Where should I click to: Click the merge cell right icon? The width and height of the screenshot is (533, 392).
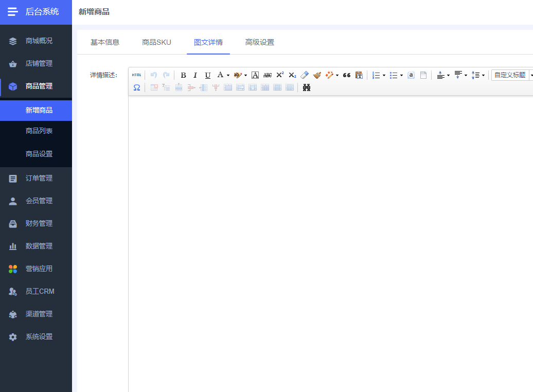[x=240, y=88]
